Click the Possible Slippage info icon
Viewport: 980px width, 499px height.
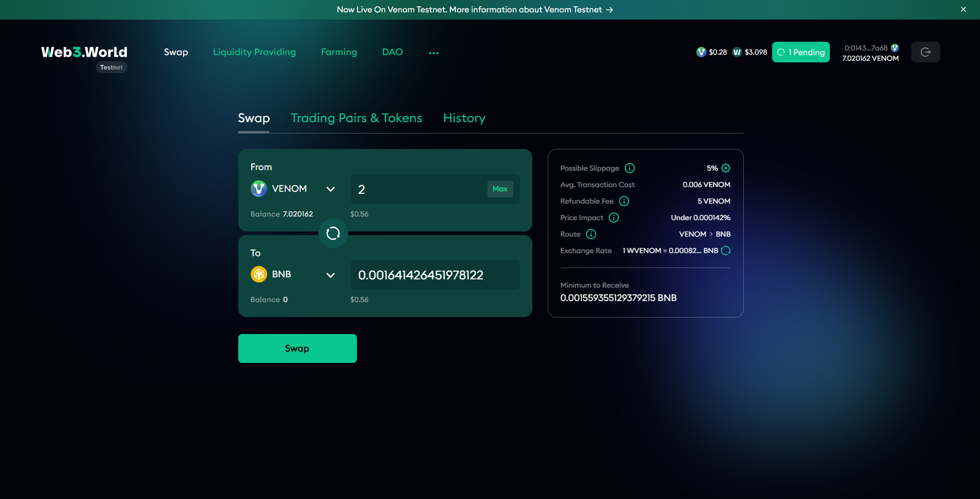click(x=630, y=168)
